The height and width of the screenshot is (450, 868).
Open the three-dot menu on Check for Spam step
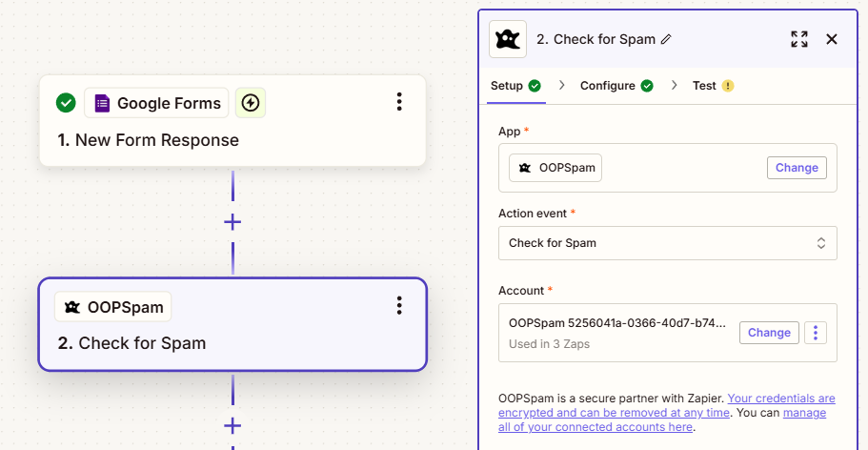coord(399,306)
